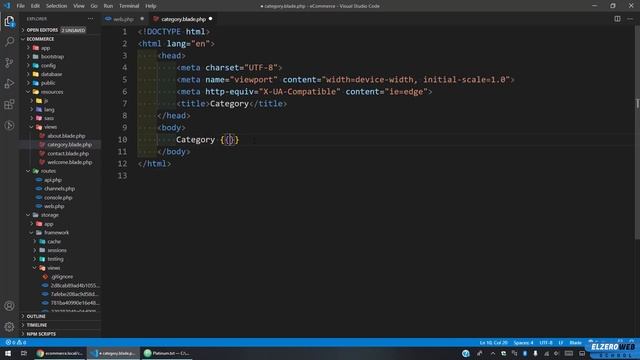Image resolution: width=640 pixels, height=360 pixels.
Task: Click UTF-8 encoding in status bar
Action: click(x=546, y=342)
